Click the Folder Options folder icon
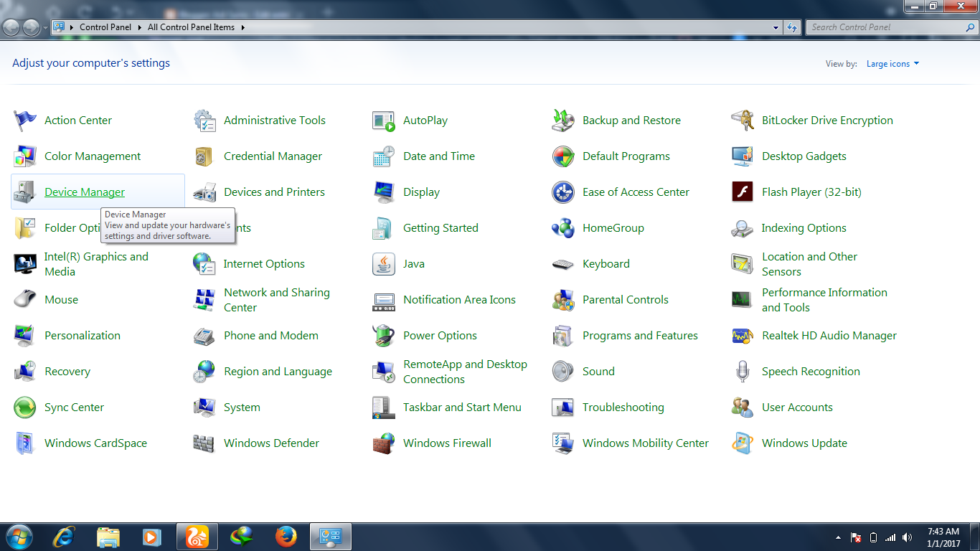 25,228
